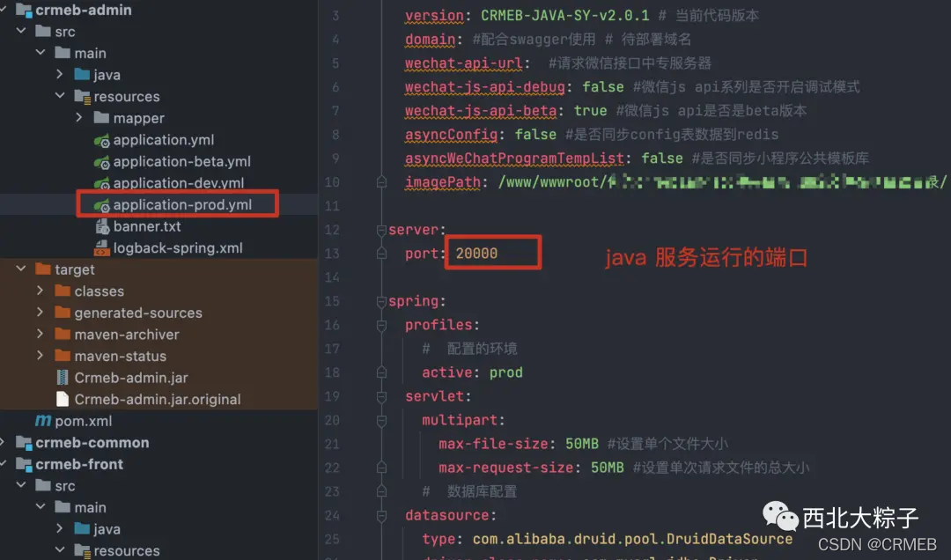951x560 pixels.
Task: Click the generated-sources folder icon
Action: (x=63, y=313)
